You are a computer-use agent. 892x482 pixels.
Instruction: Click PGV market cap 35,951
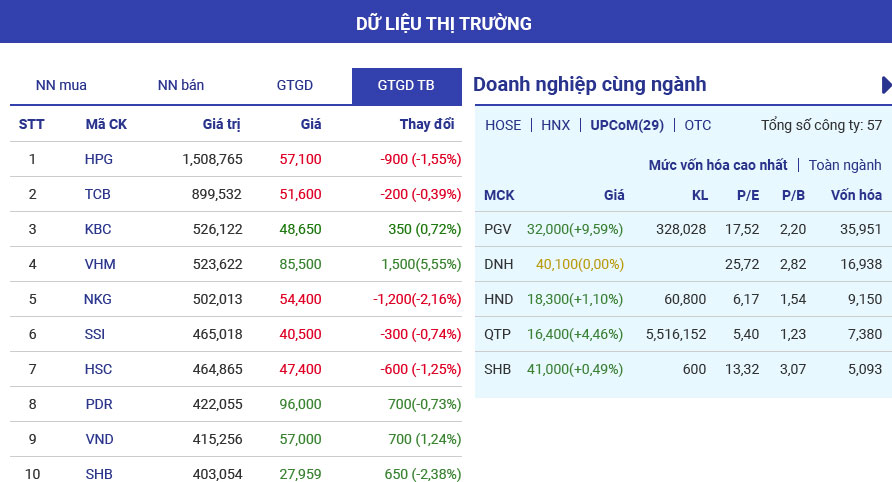861,229
